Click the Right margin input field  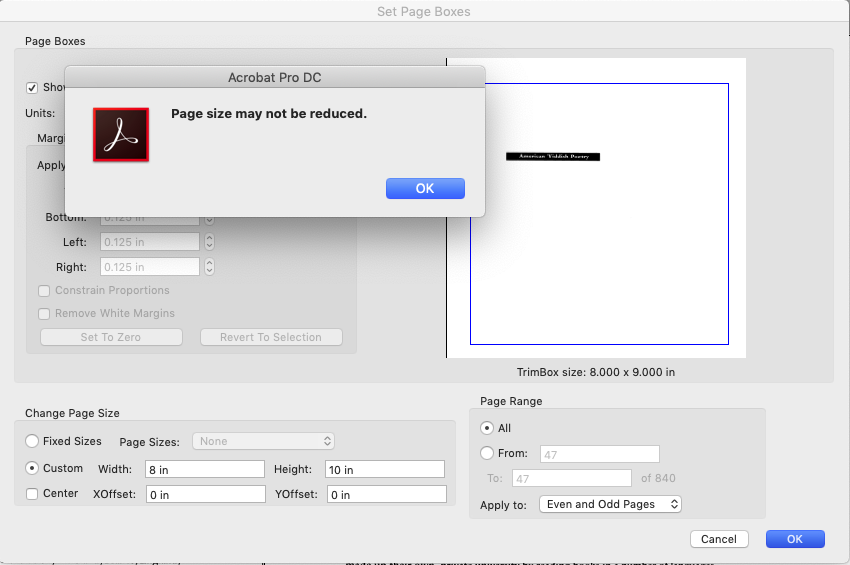pyautogui.click(x=150, y=267)
